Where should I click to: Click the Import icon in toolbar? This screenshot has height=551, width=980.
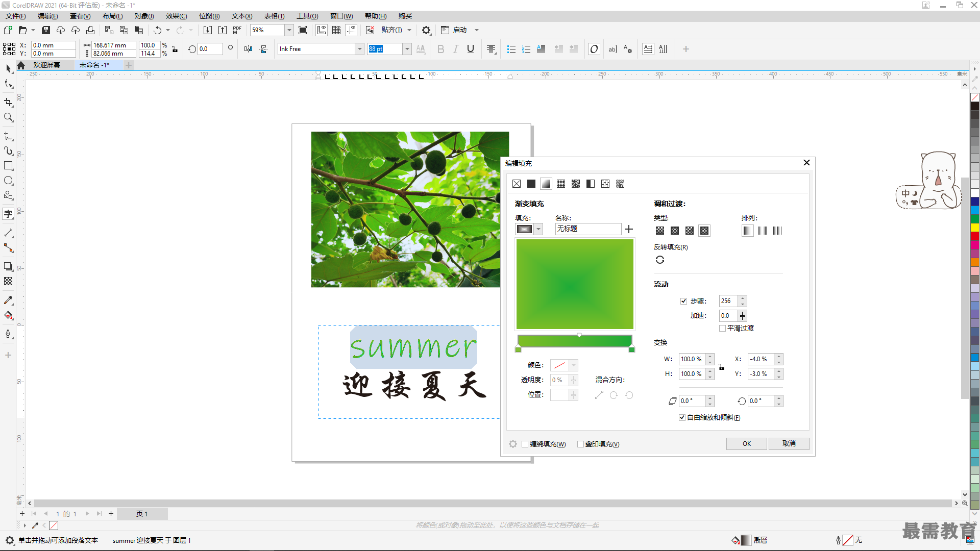pyautogui.click(x=208, y=30)
